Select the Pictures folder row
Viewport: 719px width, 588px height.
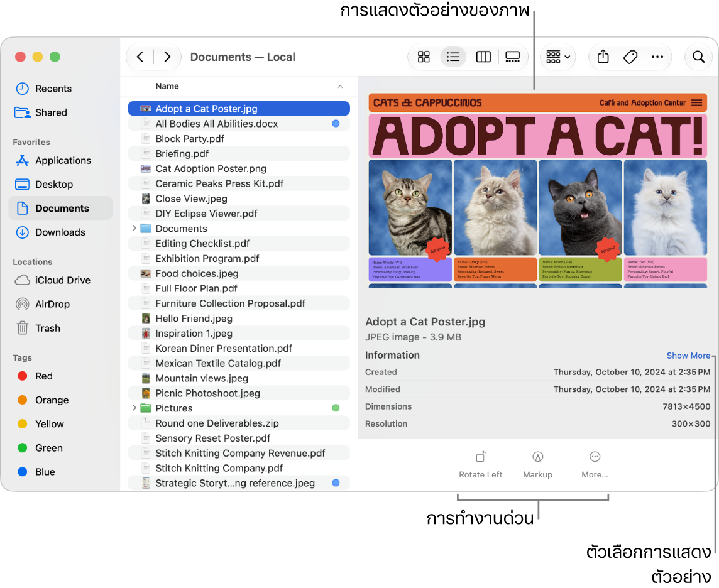238,408
